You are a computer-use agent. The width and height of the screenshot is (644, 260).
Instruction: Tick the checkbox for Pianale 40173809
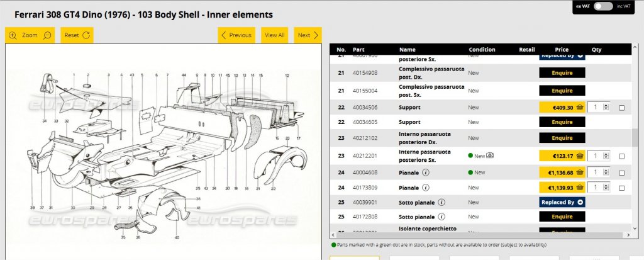point(621,188)
